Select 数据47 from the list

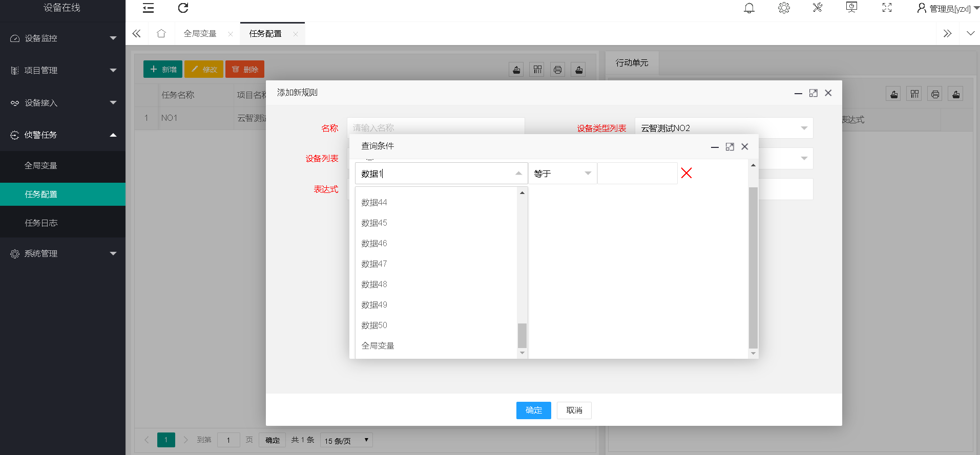pyautogui.click(x=437, y=264)
